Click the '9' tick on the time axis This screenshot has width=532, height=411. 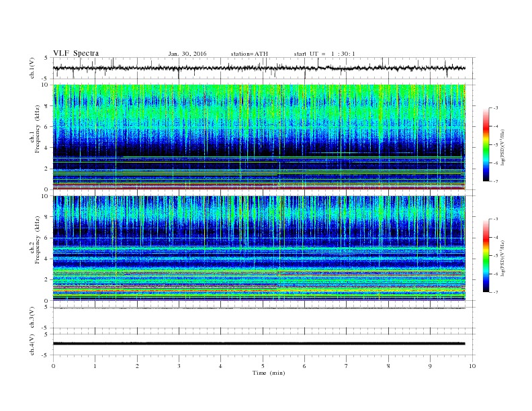click(430, 366)
